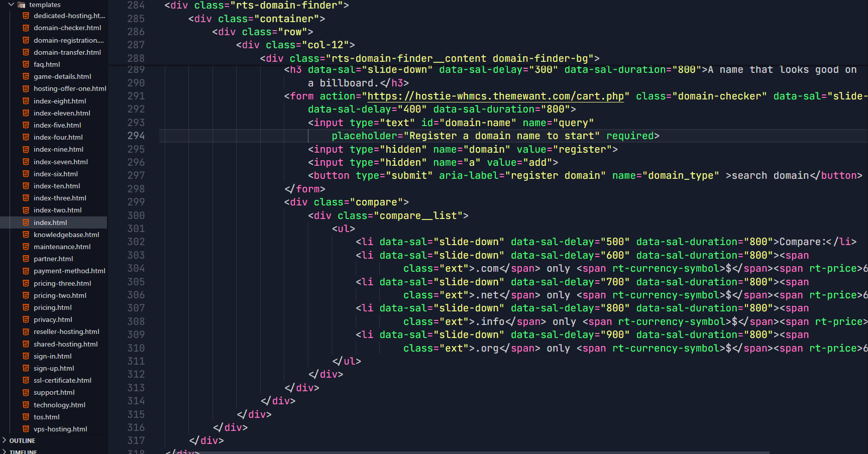
Task: Collapse the templates folder chevron
Action: pos(11,5)
